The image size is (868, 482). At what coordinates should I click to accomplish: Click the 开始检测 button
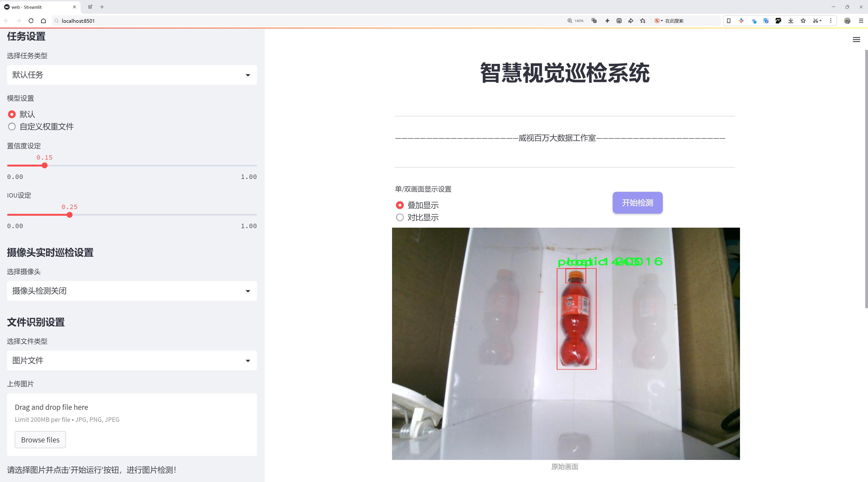click(637, 203)
